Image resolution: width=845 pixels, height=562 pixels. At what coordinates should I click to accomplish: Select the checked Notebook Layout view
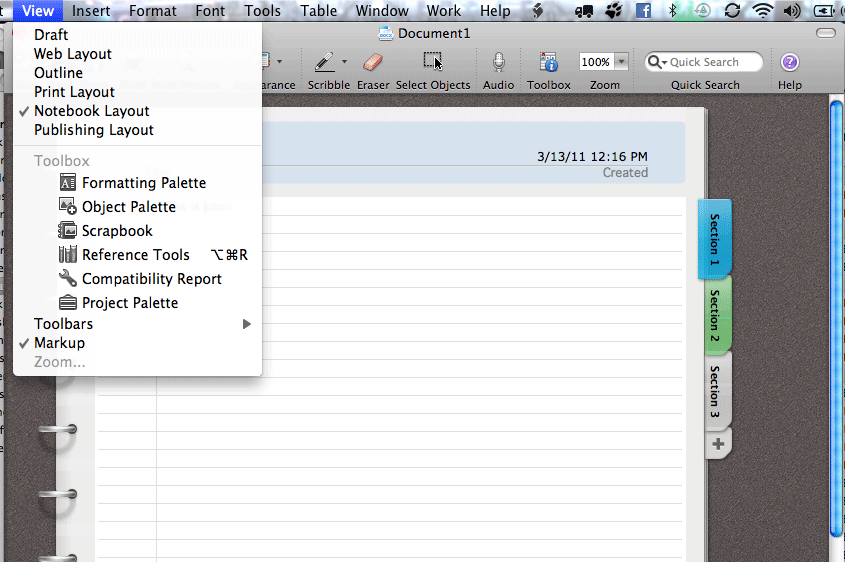91,111
